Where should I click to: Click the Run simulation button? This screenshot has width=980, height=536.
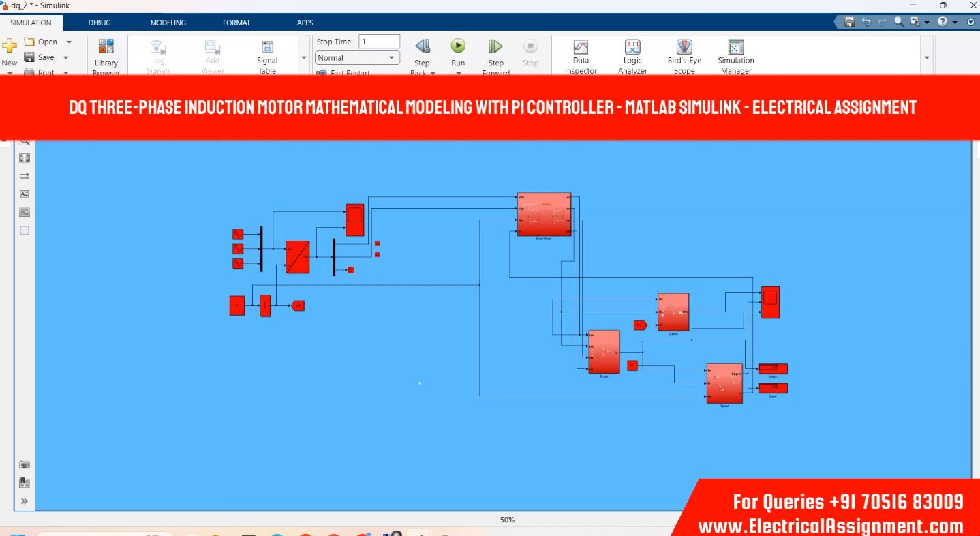pyautogui.click(x=458, y=46)
